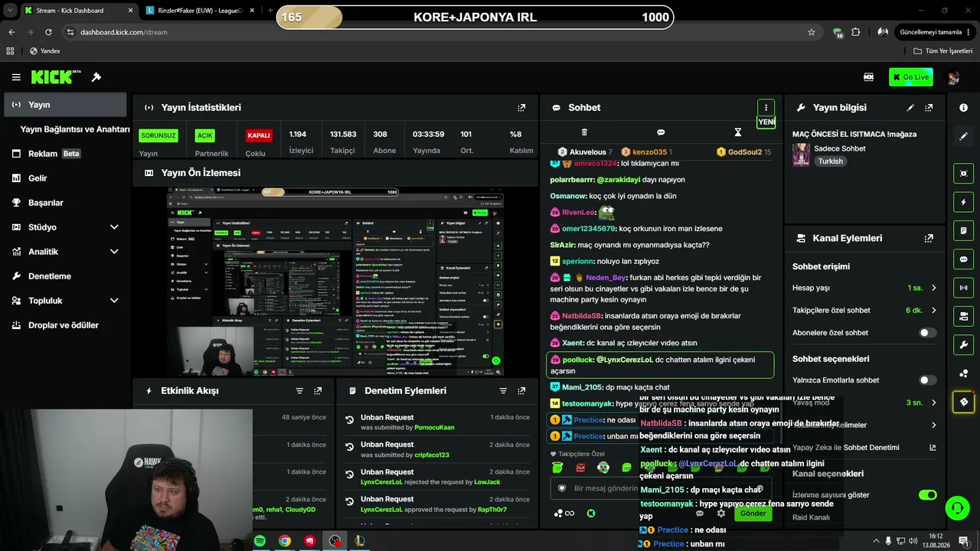Open filter options in Denetim Eylemleri panel

[x=503, y=391]
